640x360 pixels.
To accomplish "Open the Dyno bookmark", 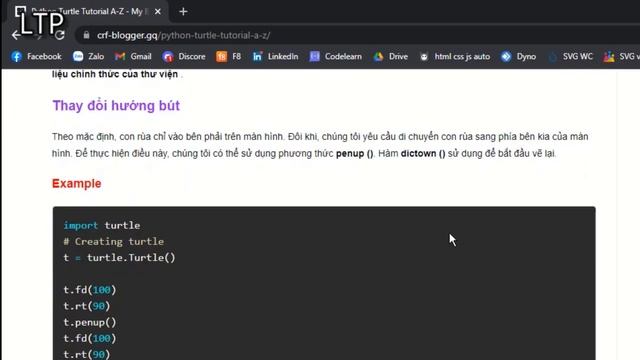I will tap(518, 56).
